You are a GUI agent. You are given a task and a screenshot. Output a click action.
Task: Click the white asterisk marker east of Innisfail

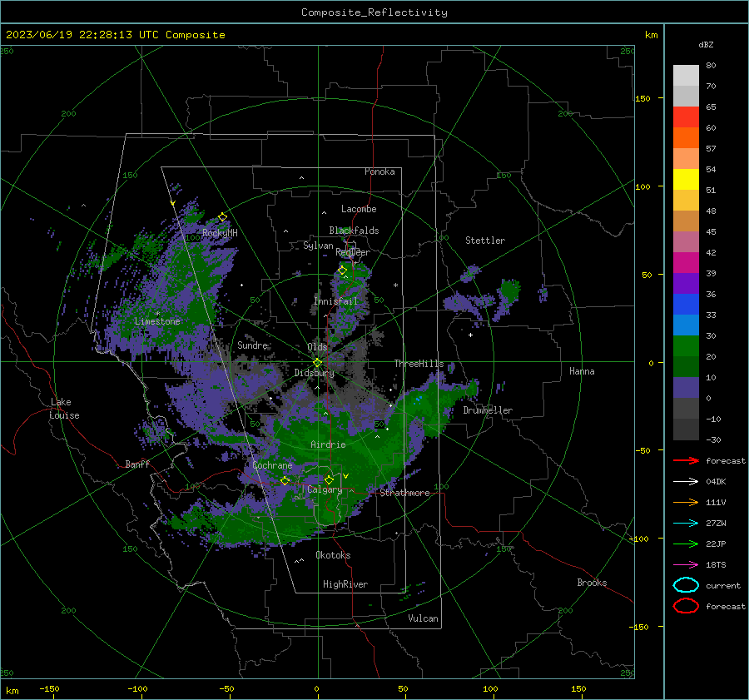coord(395,285)
